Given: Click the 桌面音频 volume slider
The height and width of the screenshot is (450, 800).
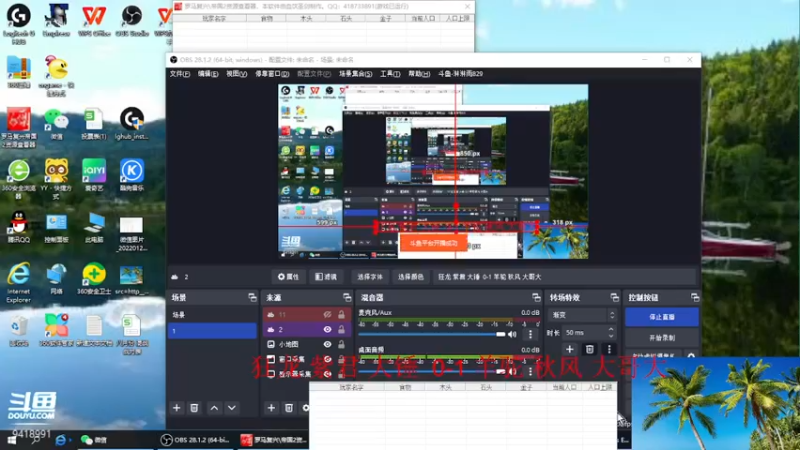Looking at the screenshot, I should pyautogui.click(x=432, y=371).
